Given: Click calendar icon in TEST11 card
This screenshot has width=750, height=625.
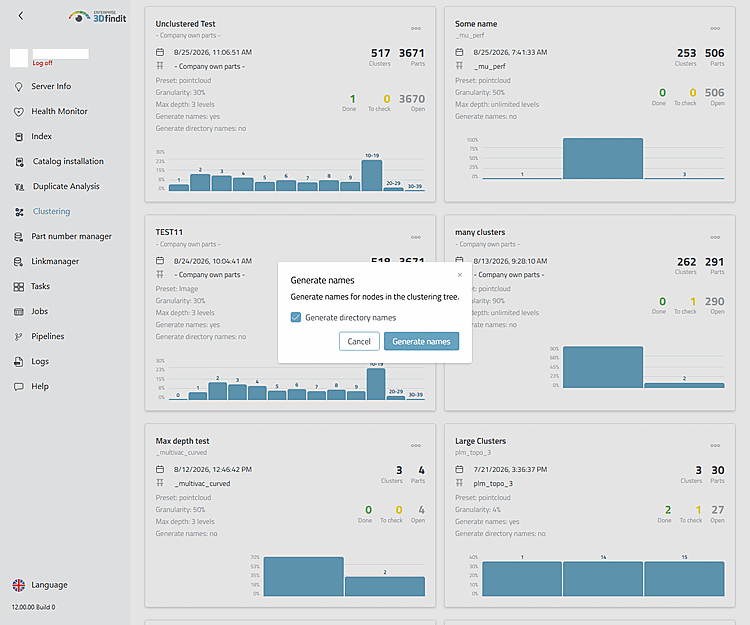Looking at the screenshot, I should pos(160,261).
